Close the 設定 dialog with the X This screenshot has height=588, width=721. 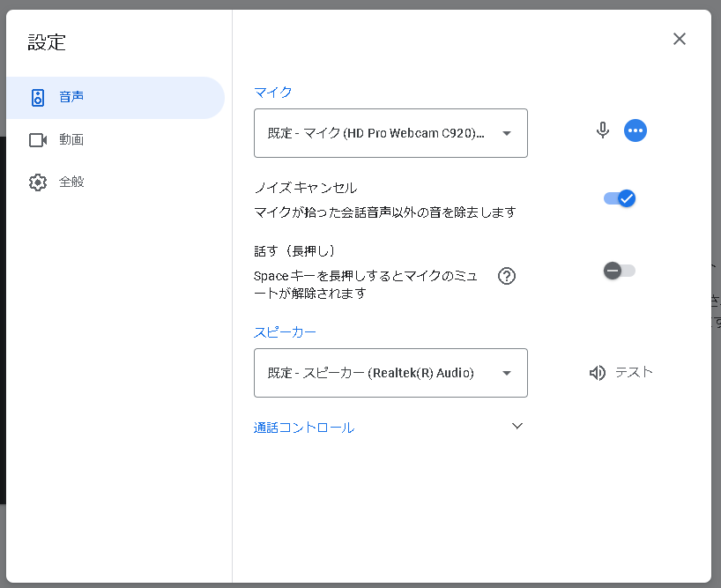click(x=680, y=39)
